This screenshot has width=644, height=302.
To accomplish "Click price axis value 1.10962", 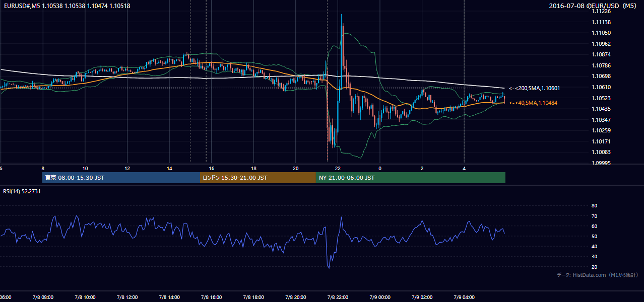I will (x=602, y=44).
